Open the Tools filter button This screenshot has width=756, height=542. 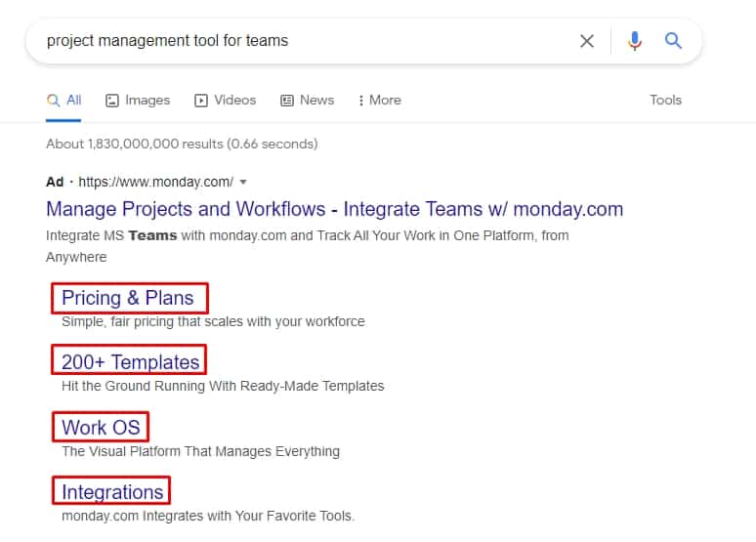(665, 100)
